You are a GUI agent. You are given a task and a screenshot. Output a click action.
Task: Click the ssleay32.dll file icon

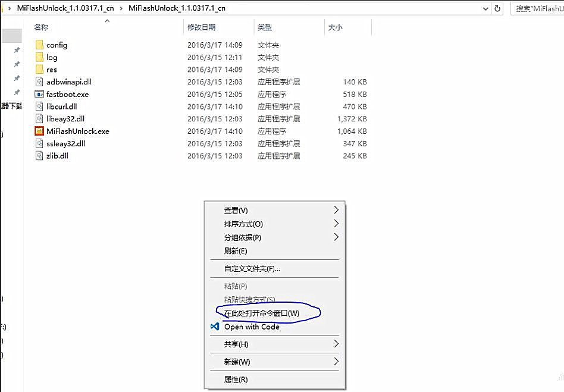point(40,143)
